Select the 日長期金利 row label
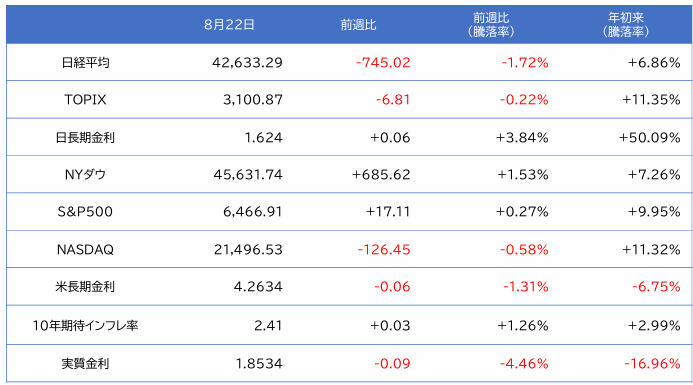This screenshot has height=385, width=693. [85, 137]
